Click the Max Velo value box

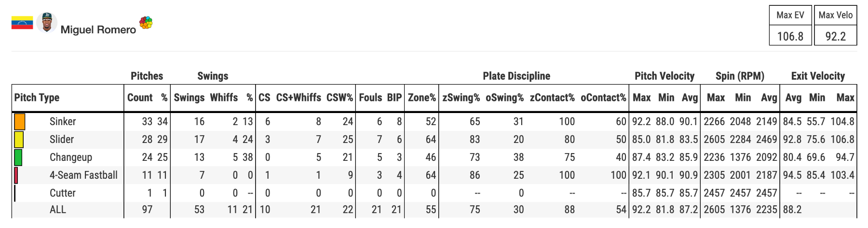(x=835, y=36)
